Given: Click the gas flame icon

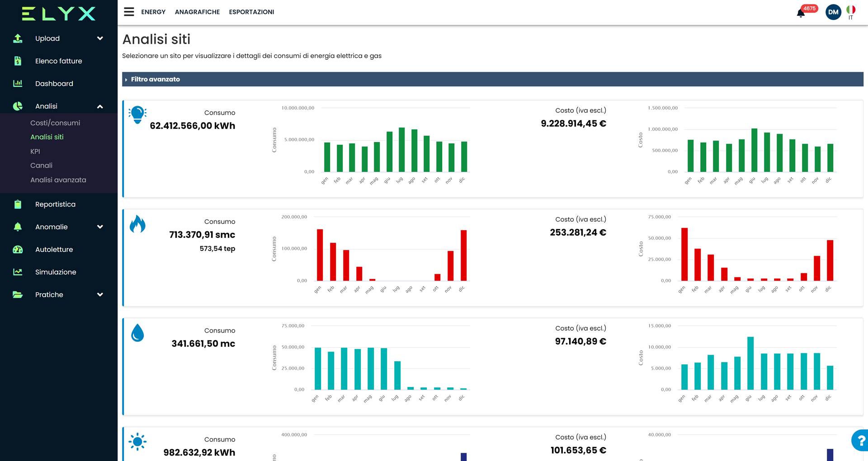Looking at the screenshot, I should pos(137,224).
